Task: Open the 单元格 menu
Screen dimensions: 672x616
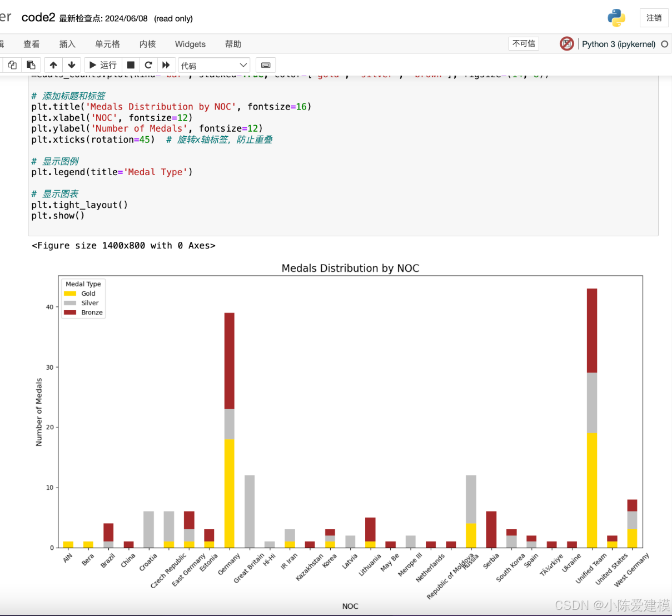Action: [x=107, y=44]
